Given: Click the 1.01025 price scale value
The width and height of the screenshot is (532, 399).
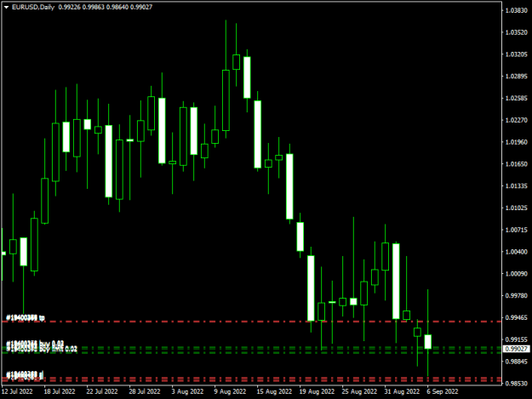Looking at the screenshot, I should pos(517,208).
